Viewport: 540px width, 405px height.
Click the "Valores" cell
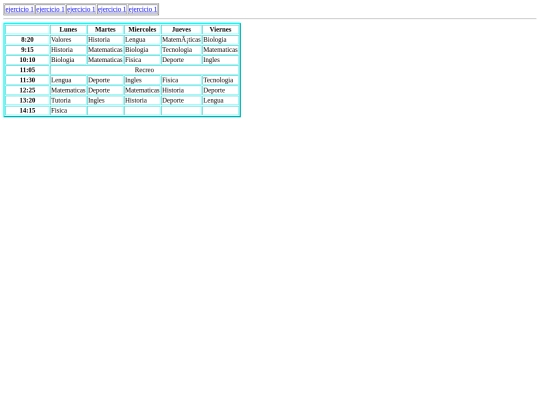tap(68, 40)
